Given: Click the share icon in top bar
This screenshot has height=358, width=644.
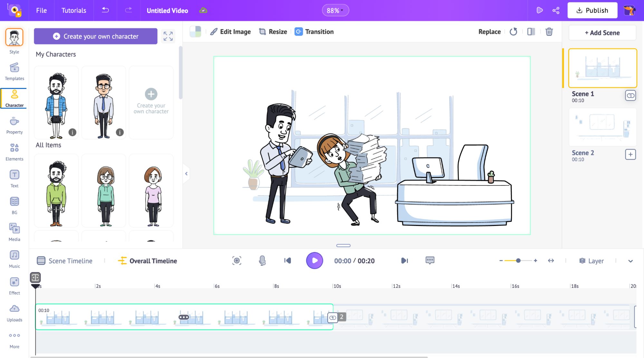Looking at the screenshot, I should (556, 10).
